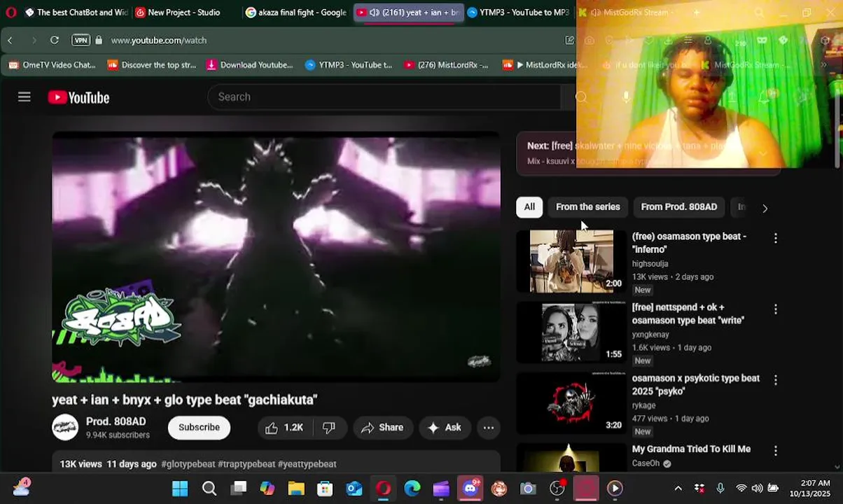Subscribe to Prod. 808AD
843x504 pixels.
point(199,428)
